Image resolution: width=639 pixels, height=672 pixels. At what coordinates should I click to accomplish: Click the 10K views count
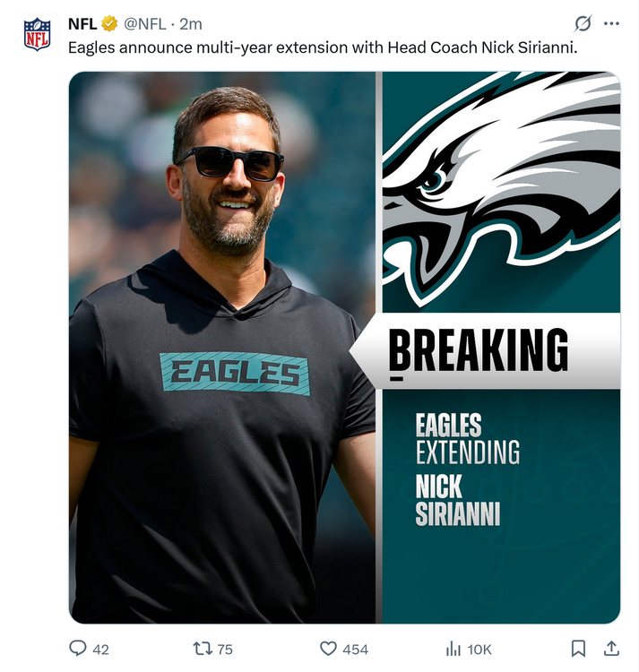click(x=479, y=649)
